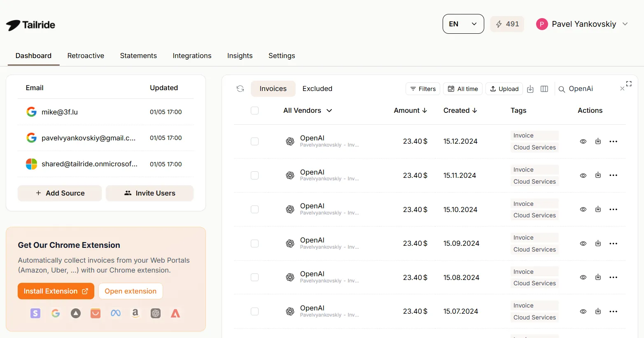Download the 15.09.2024 invoice
644x338 pixels.
coord(598,243)
